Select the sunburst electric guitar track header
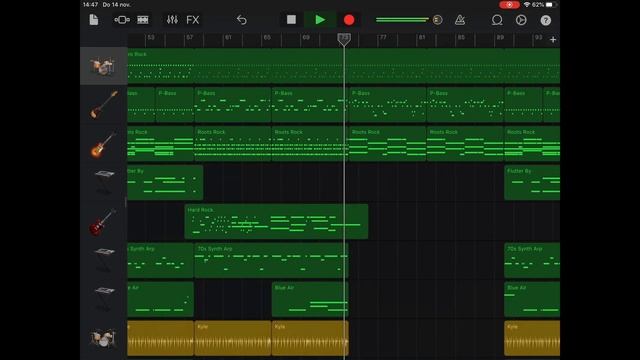Screen dimensions: 640x360 coord(104,144)
